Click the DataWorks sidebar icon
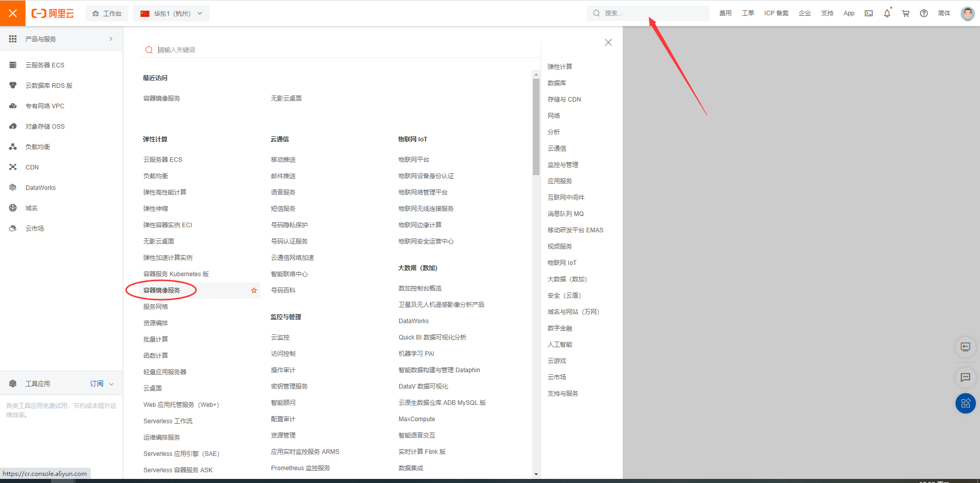Screen dimensions: 980x483 (13, 187)
